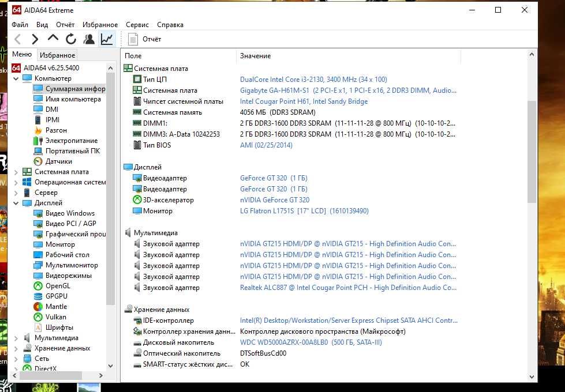Open Монитор in the left tree

[60, 244]
